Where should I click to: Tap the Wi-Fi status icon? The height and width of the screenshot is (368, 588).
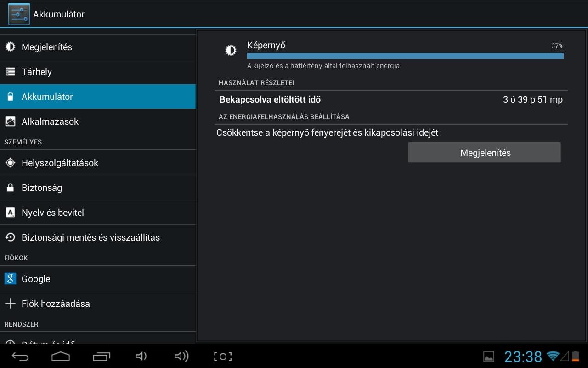553,356
